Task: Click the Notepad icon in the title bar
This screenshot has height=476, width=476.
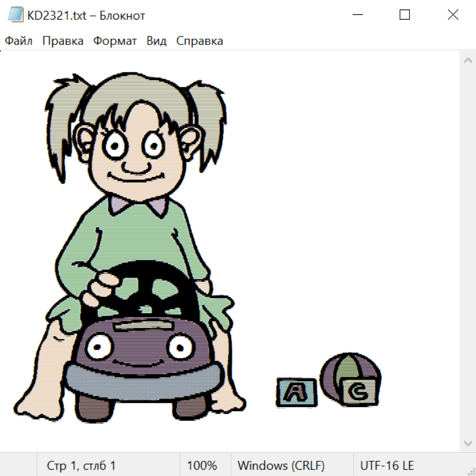Action: click(16, 15)
